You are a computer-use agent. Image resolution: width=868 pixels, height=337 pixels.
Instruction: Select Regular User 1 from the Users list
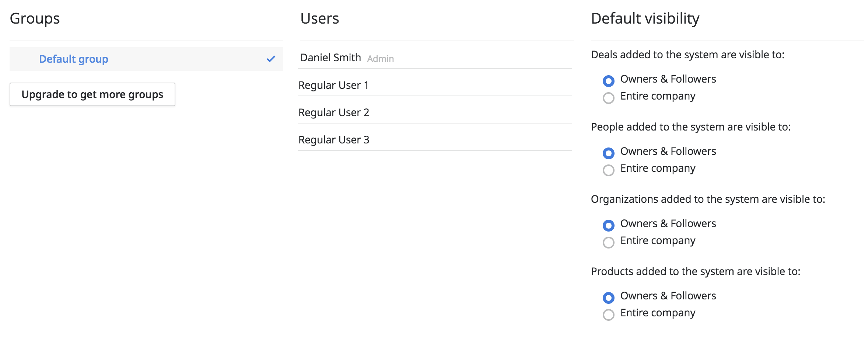(x=334, y=85)
